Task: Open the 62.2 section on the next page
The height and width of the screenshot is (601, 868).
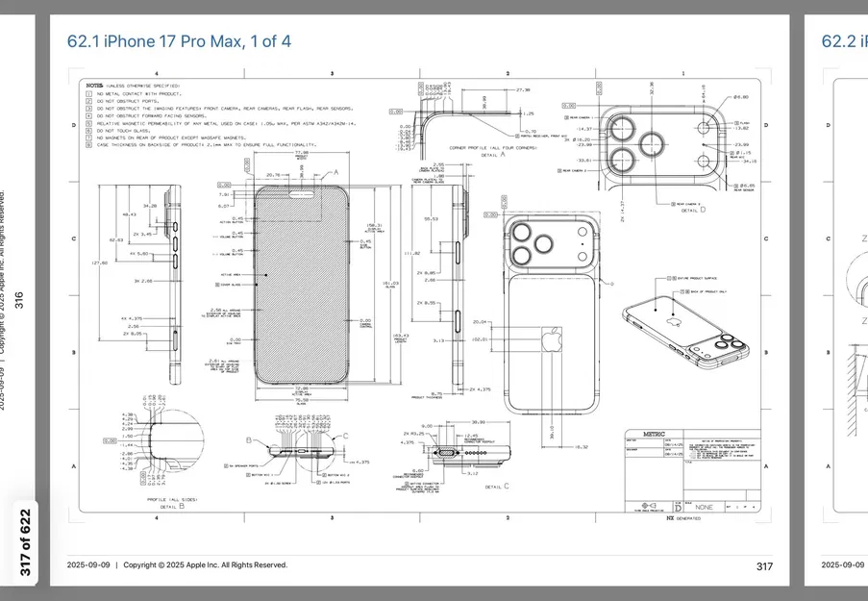Action: tap(840, 38)
